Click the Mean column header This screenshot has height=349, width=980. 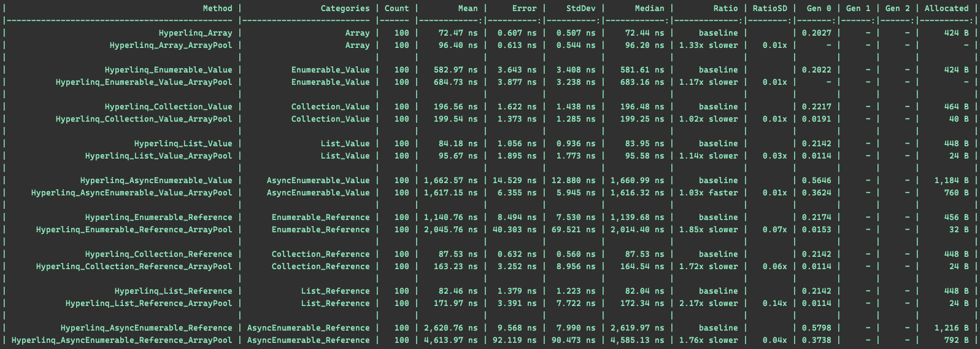point(468,9)
